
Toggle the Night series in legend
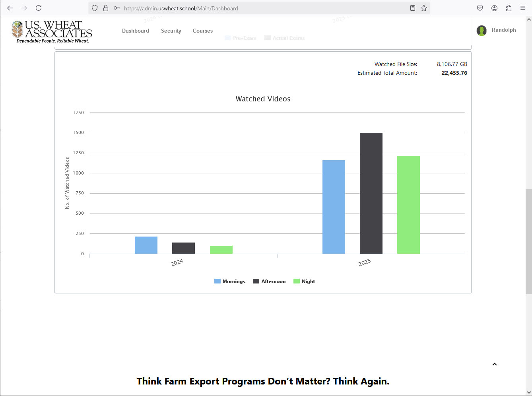(x=304, y=281)
